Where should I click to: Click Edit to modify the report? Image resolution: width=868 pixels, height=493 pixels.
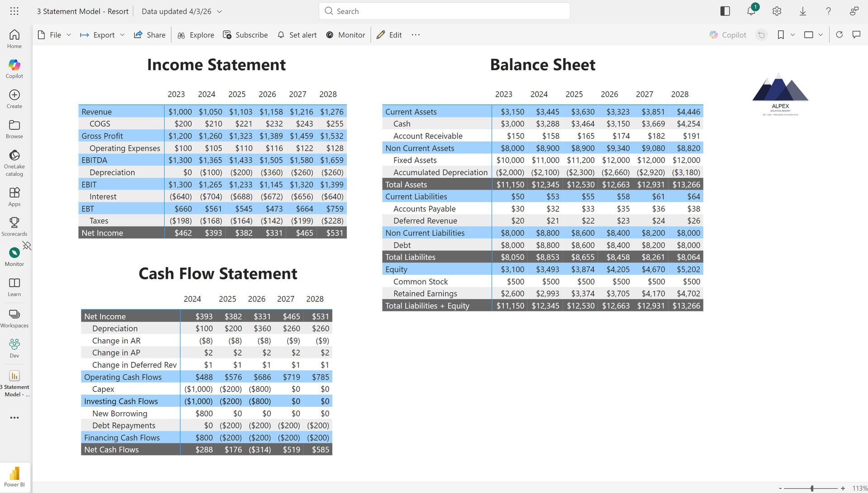click(389, 35)
